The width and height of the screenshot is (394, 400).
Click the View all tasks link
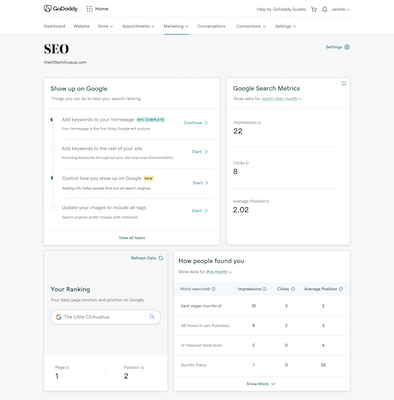click(132, 238)
